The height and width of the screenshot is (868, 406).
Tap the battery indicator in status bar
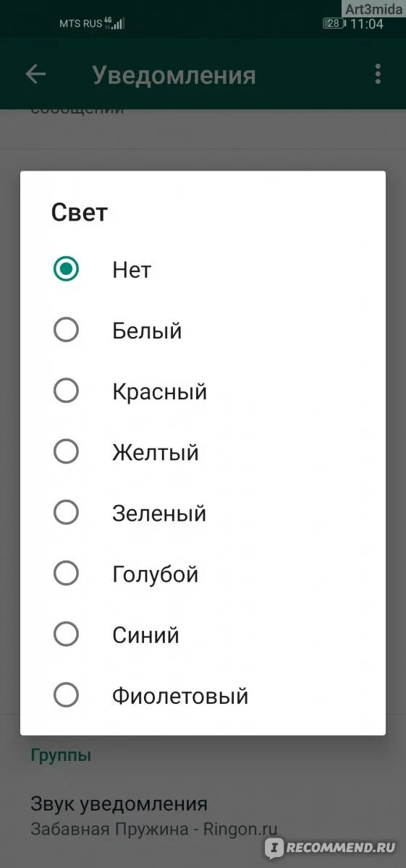(x=334, y=23)
